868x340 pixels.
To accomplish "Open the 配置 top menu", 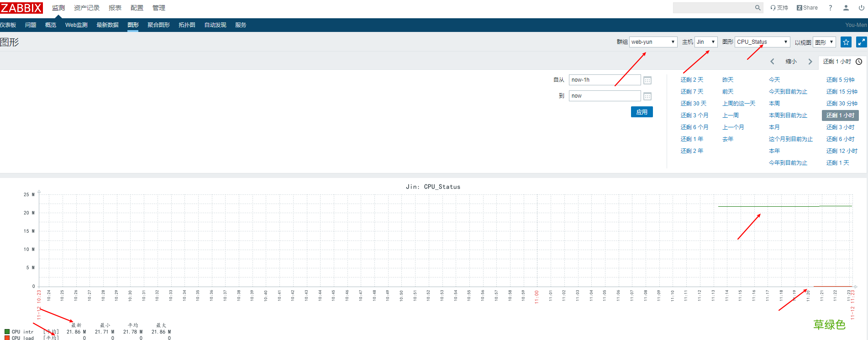I will pos(137,8).
